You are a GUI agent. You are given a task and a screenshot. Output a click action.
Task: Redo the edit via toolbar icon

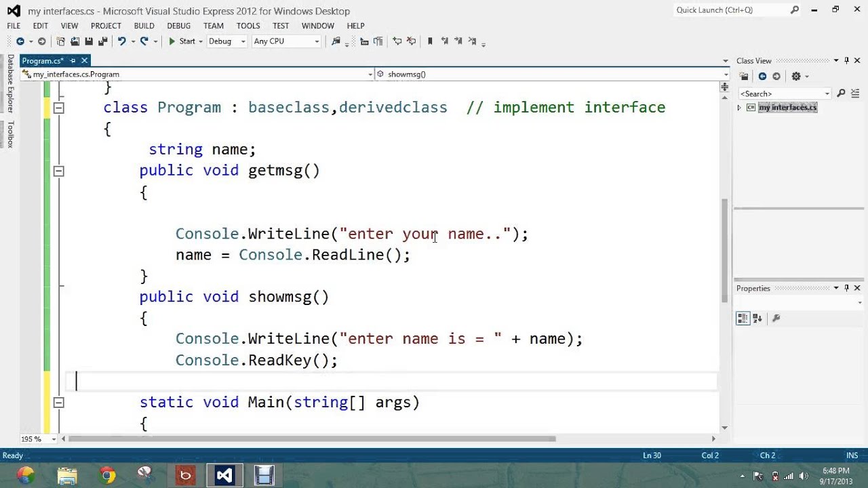click(x=144, y=41)
